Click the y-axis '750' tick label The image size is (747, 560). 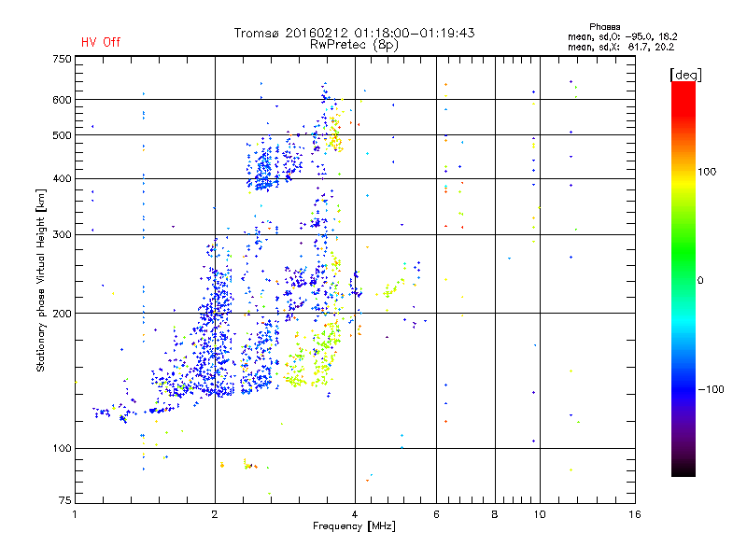[62, 59]
